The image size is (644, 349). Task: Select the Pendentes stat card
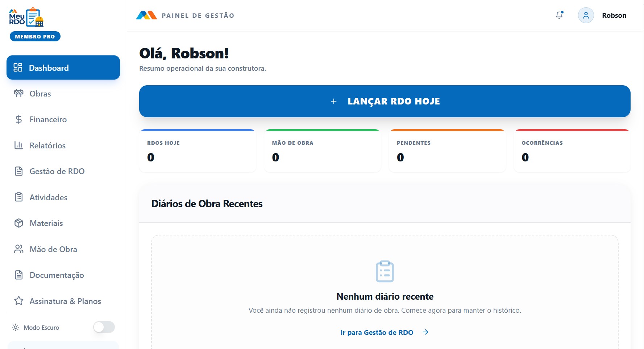point(447,151)
